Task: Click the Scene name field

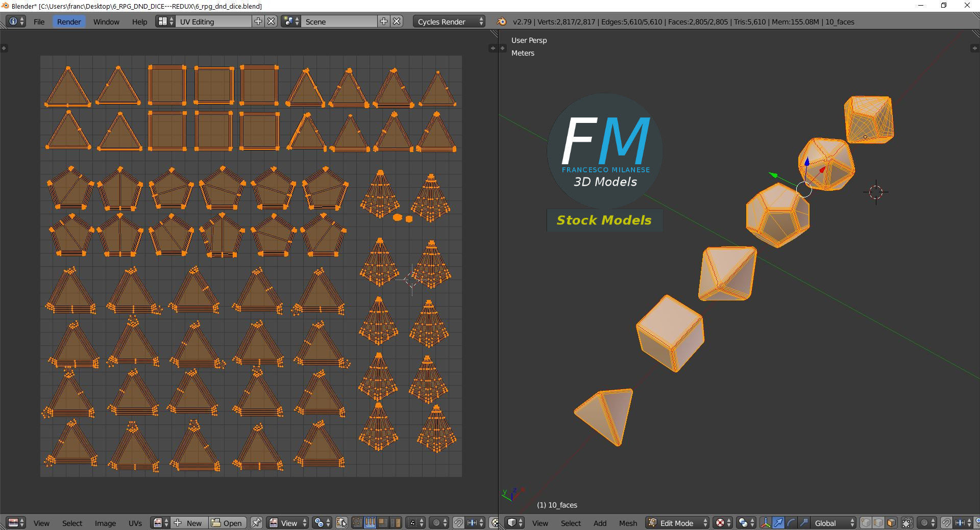Action: coord(339,21)
